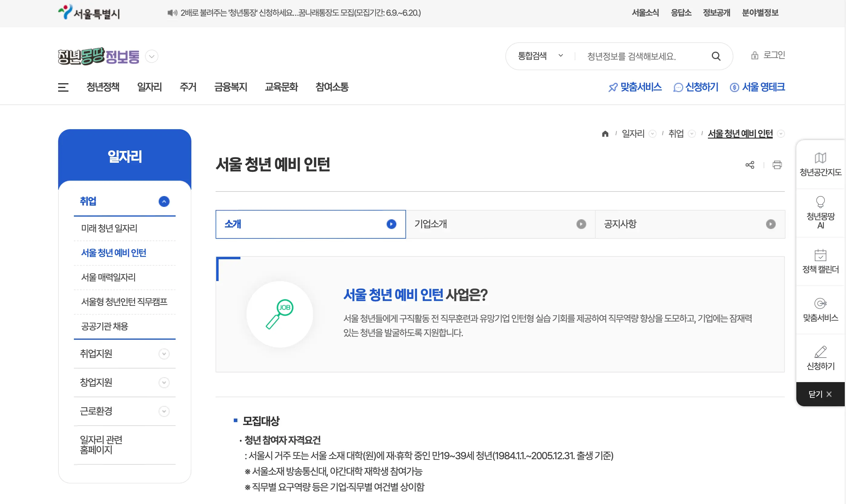Expand the dropdown next to 청년몽땅정보통 logo
The width and height of the screenshot is (846, 504).
tap(152, 56)
